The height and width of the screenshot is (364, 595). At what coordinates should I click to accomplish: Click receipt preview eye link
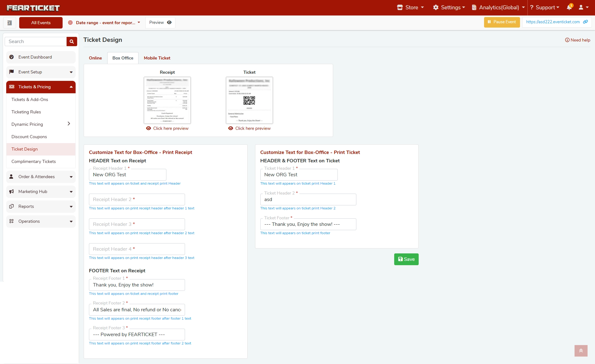click(167, 128)
